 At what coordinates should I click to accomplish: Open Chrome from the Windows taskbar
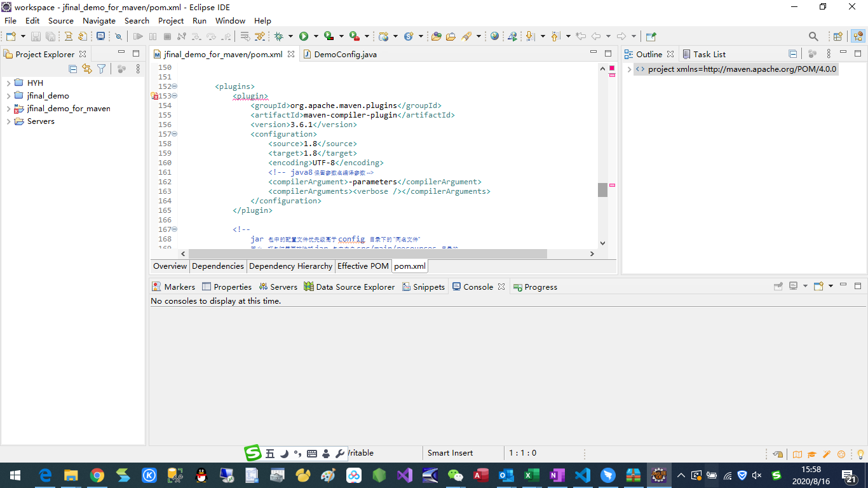(97, 475)
